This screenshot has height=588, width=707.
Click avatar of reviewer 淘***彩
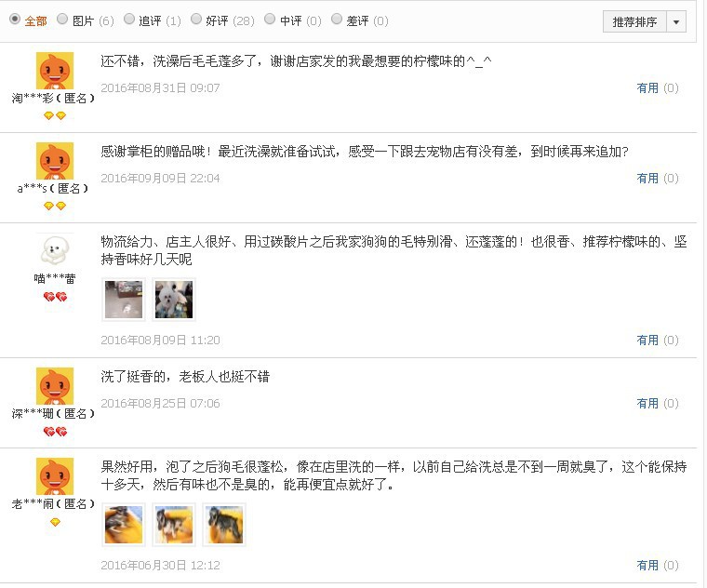[x=55, y=71]
